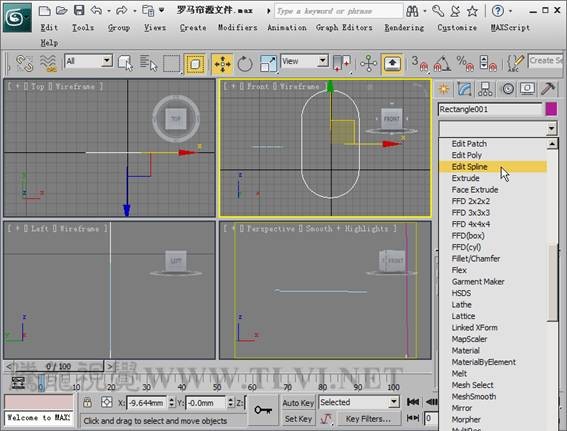Viewport: 567px width, 431px height.
Task: Open the Customize menu
Action: click(x=457, y=27)
